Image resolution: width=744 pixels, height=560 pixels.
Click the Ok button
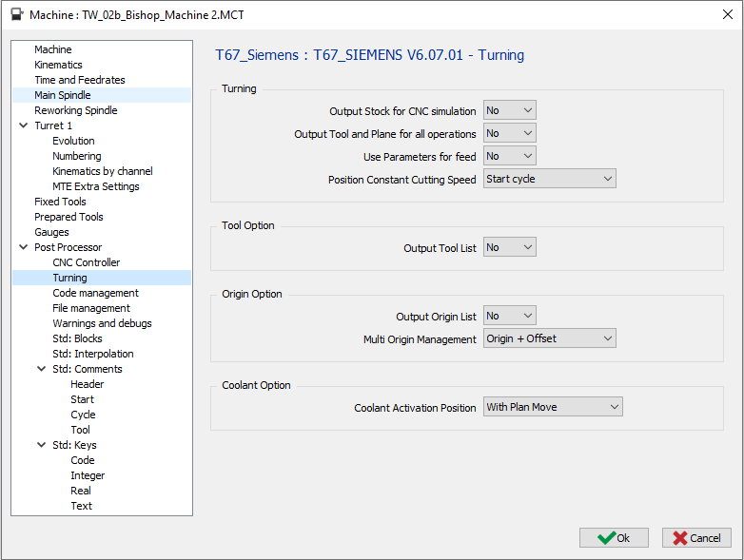tap(614, 537)
